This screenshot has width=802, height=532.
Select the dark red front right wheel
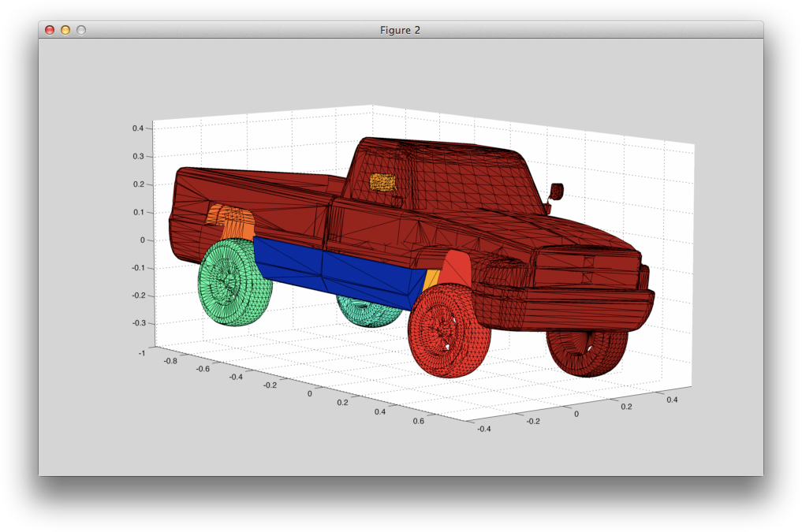[x=588, y=351]
